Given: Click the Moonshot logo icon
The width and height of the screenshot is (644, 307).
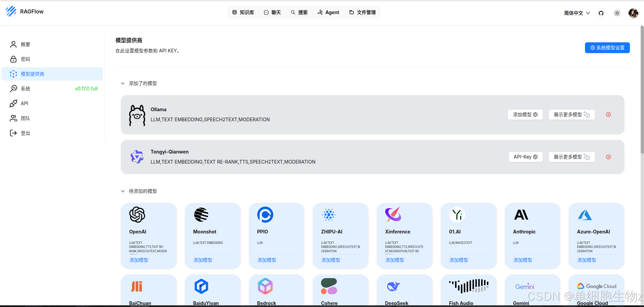Looking at the screenshot, I should pos(201,215).
